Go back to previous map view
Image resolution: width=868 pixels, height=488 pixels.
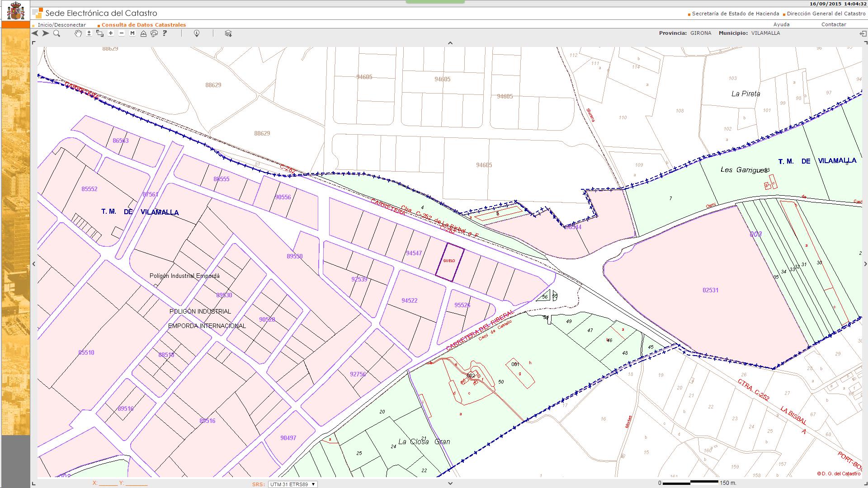35,33
